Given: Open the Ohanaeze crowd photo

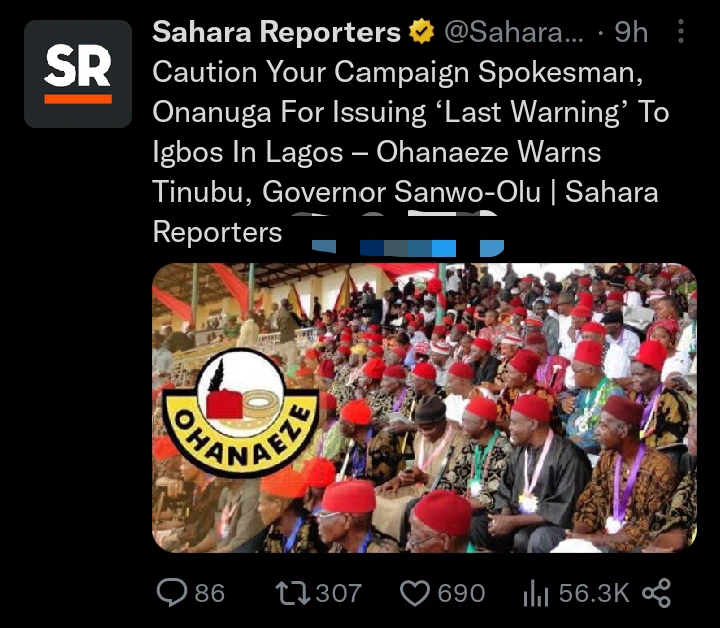Looking at the screenshot, I should (x=424, y=408).
